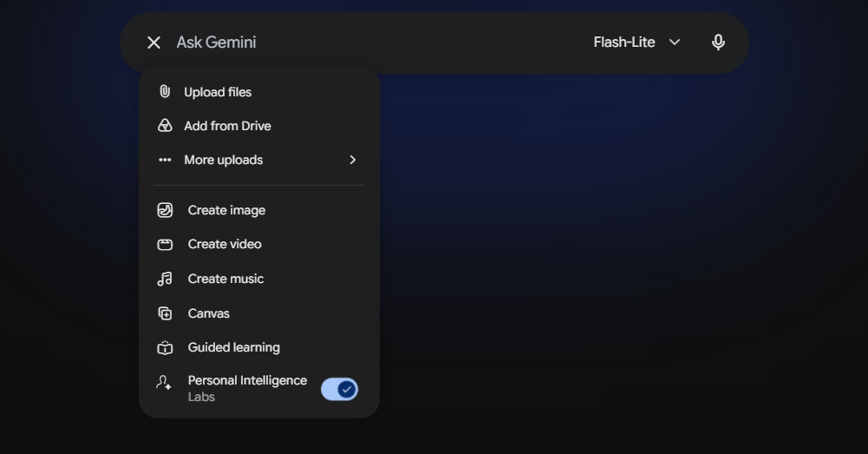
Task: Choose Add from Drive
Action: point(259,126)
